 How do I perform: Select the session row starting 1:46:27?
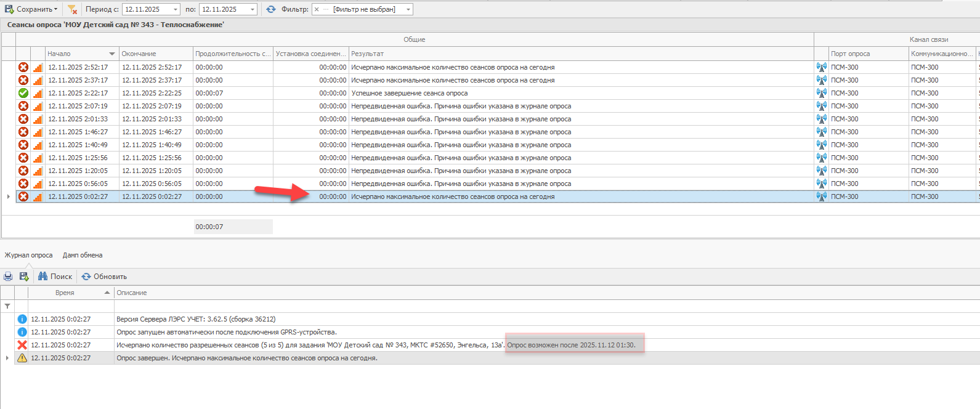[x=246, y=132]
